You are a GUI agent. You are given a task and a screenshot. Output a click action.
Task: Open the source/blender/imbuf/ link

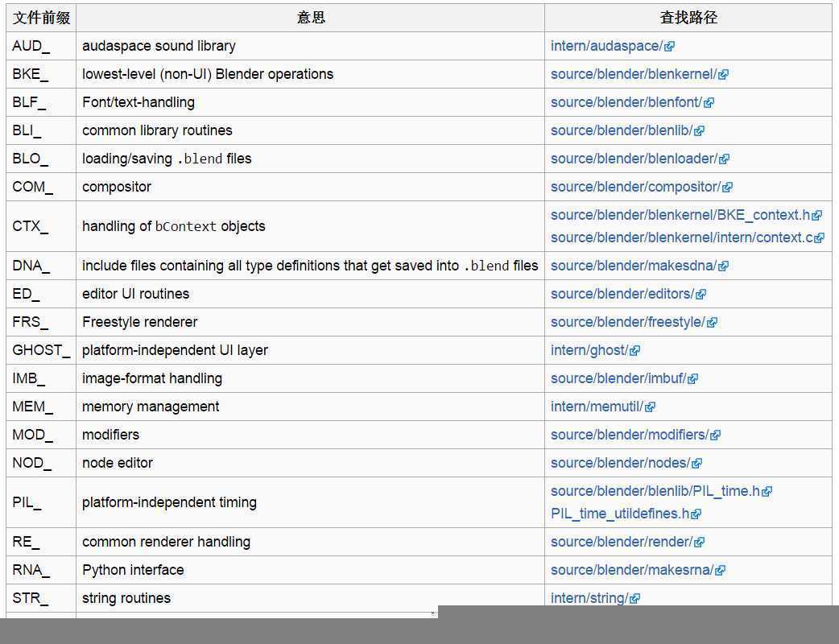click(x=618, y=378)
